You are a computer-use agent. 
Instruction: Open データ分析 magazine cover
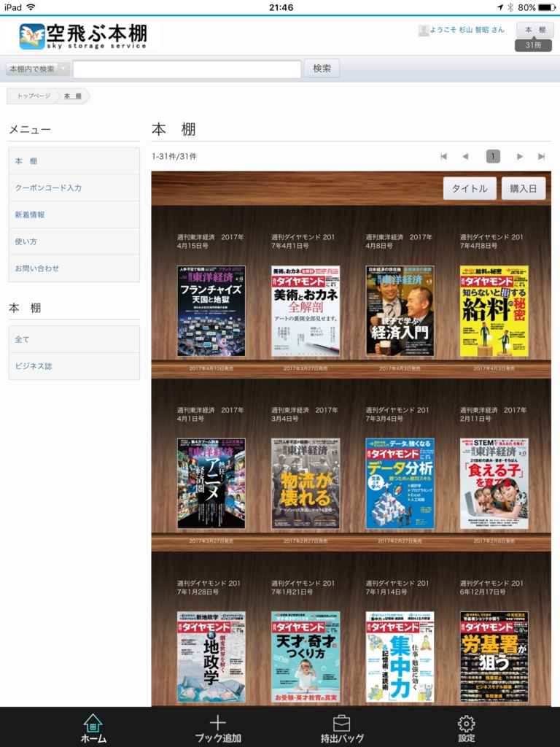click(x=400, y=484)
